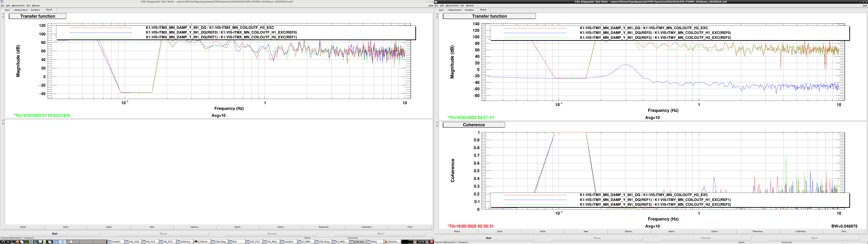Click Export... in right window
The height and width of the screenshot is (244, 868).
[x=715, y=231]
